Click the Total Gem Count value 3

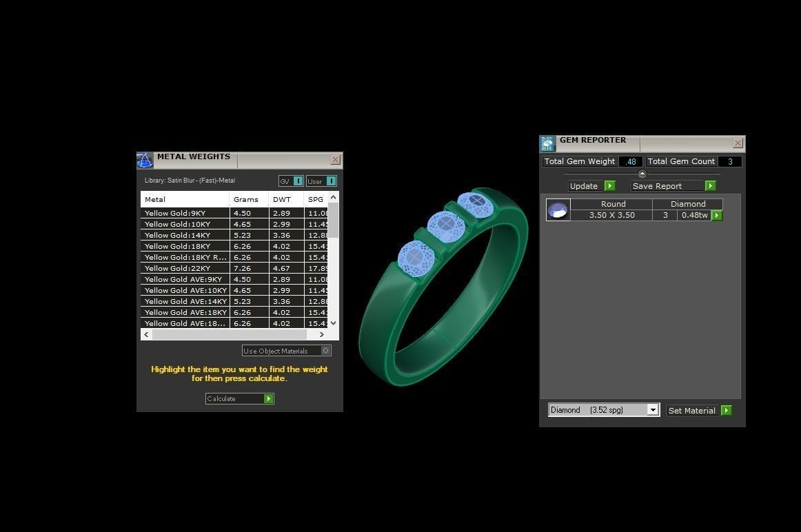[x=730, y=161]
